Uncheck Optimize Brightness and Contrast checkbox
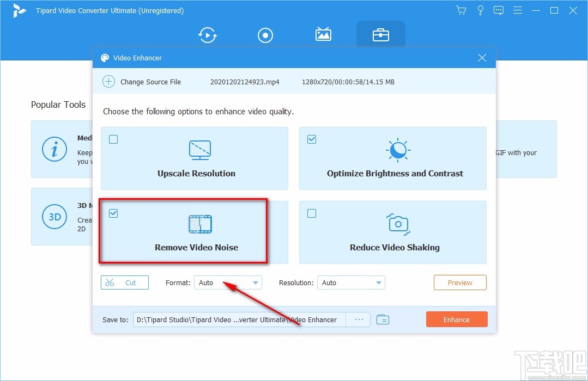Image resolution: width=588 pixels, height=381 pixels. (312, 139)
